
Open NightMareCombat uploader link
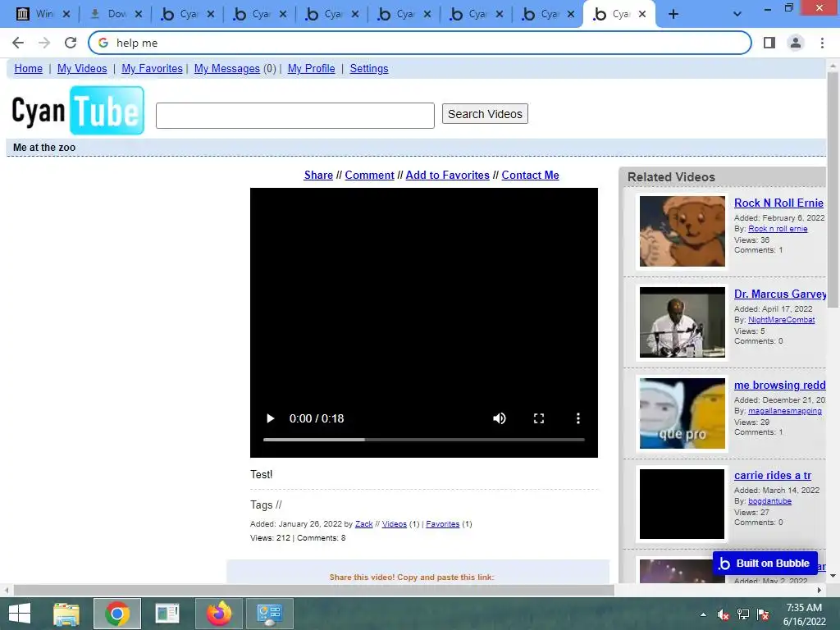point(781,320)
